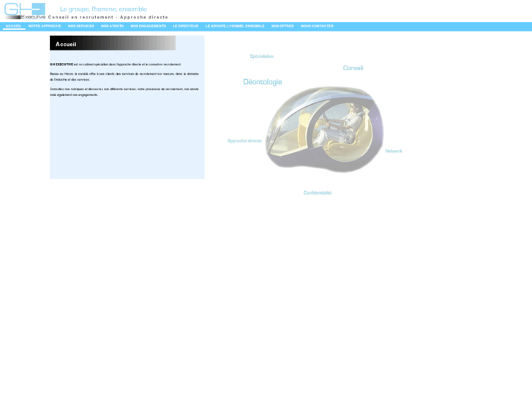Go to Notre Approche page

[45, 26]
